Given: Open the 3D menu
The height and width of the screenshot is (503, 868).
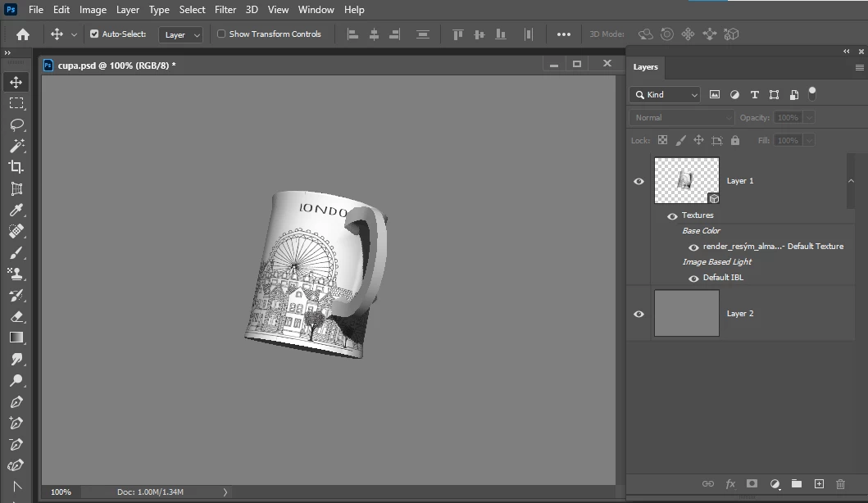Looking at the screenshot, I should [x=252, y=10].
